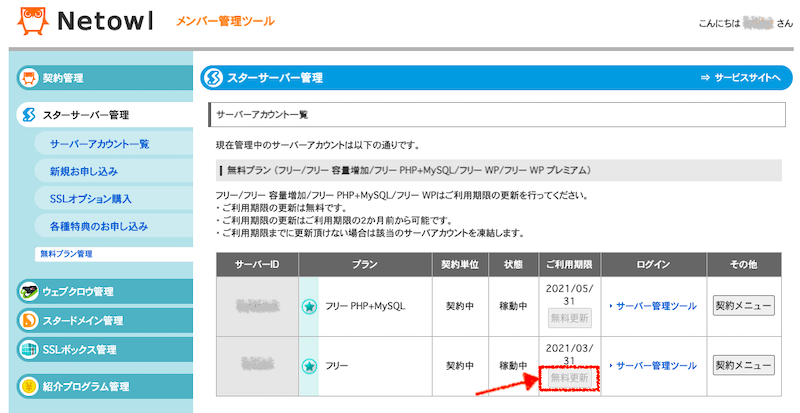Click the star icon in フリー plan row
800x413 pixels.
[309, 366]
